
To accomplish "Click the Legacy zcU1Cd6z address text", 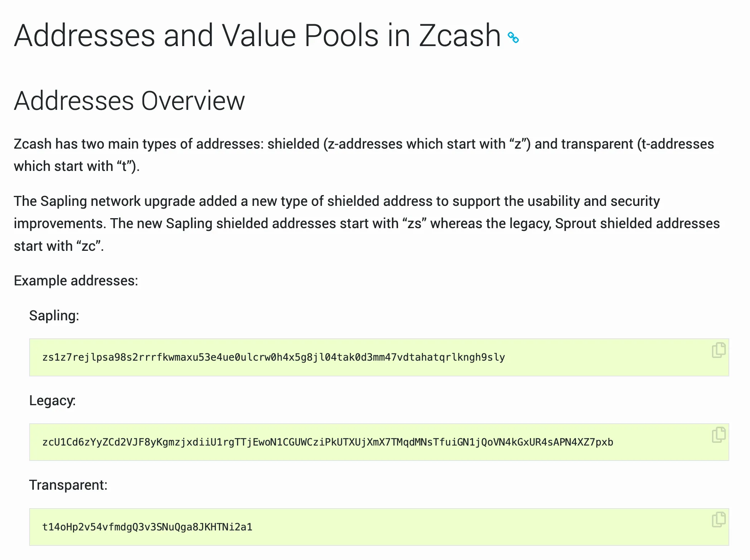I will click(x=327, y=442).
